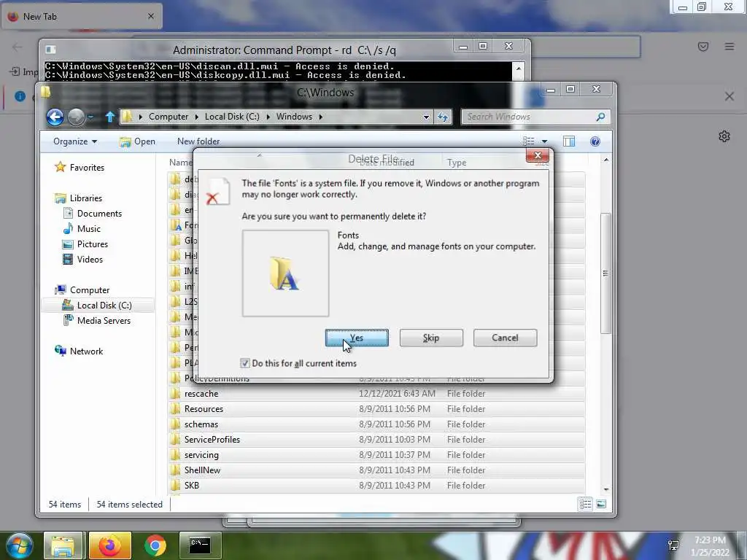Click the search magnifier icon
Screen dimensions: 747x560
point(601,117)
